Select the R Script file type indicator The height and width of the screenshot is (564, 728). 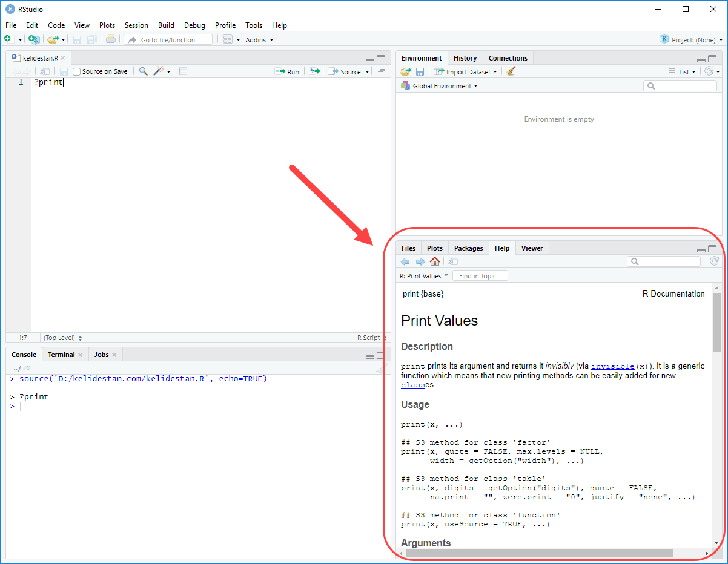371,338
